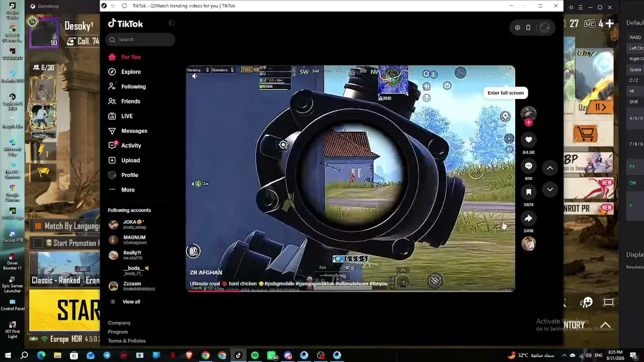Click the phone icon in TikTok top bar
This screenshot has width=644, height=362.
[528, 28]
